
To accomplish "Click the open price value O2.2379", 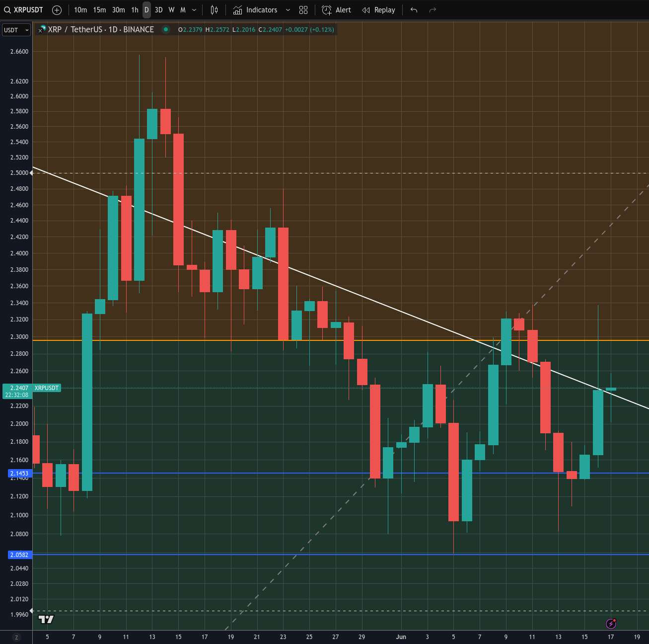I will pyautogui.click(x=190, y=29).
